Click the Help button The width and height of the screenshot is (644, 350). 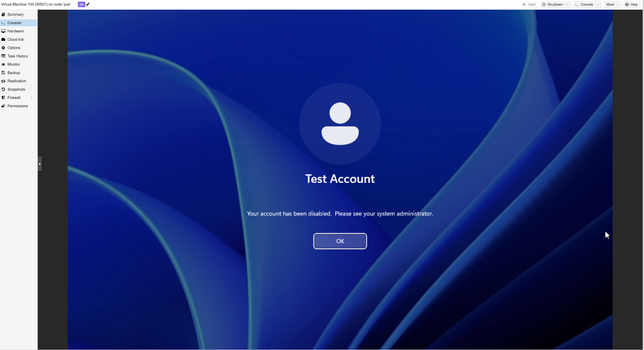[632, 5]
